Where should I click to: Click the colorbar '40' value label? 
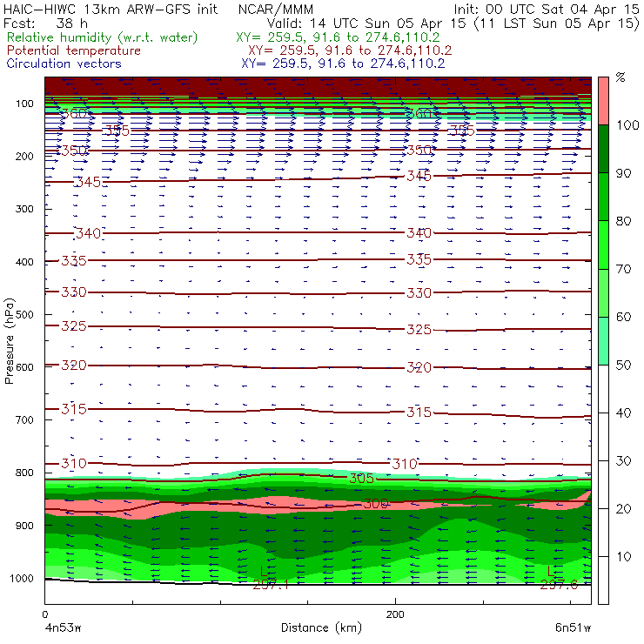click(623, 413)
